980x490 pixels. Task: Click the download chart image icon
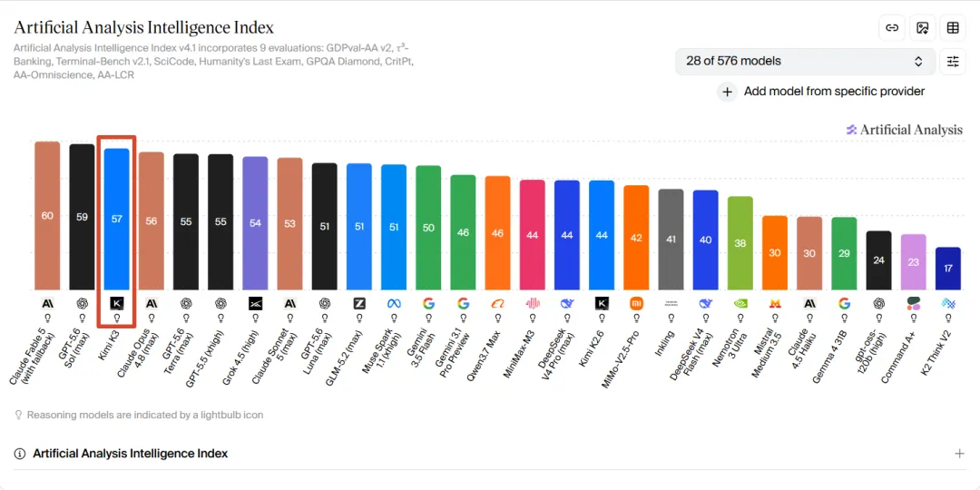923,27
